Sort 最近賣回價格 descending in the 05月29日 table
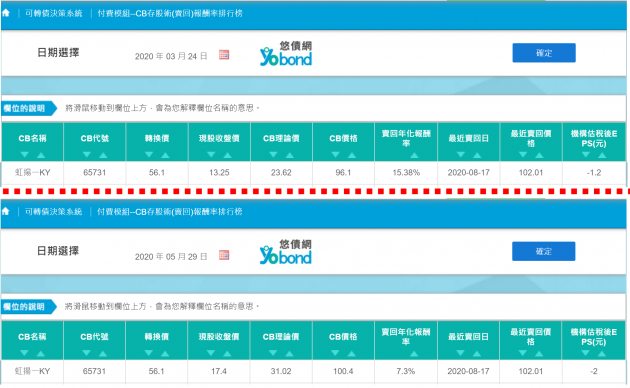This screenshot has height=388, width=630. tap(523, 353)
